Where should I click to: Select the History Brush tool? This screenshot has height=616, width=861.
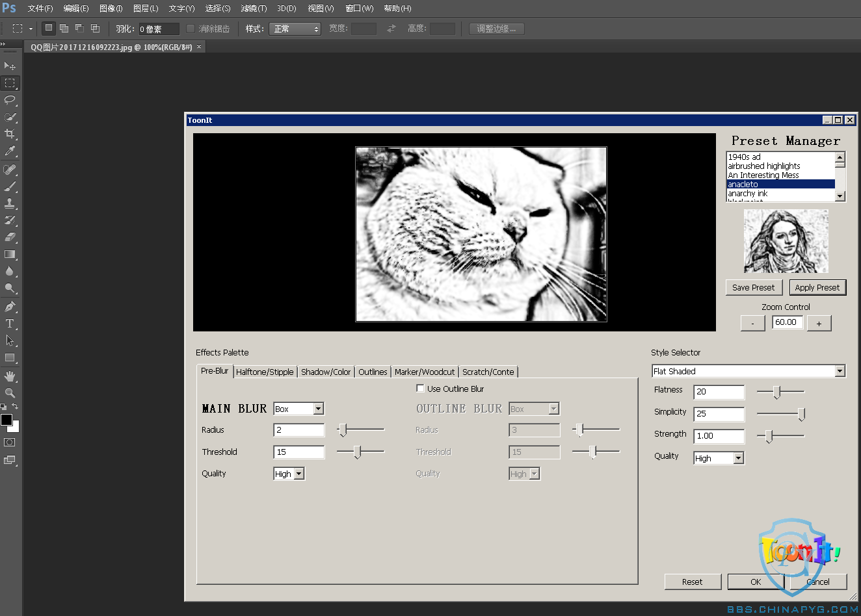[10, 220]
